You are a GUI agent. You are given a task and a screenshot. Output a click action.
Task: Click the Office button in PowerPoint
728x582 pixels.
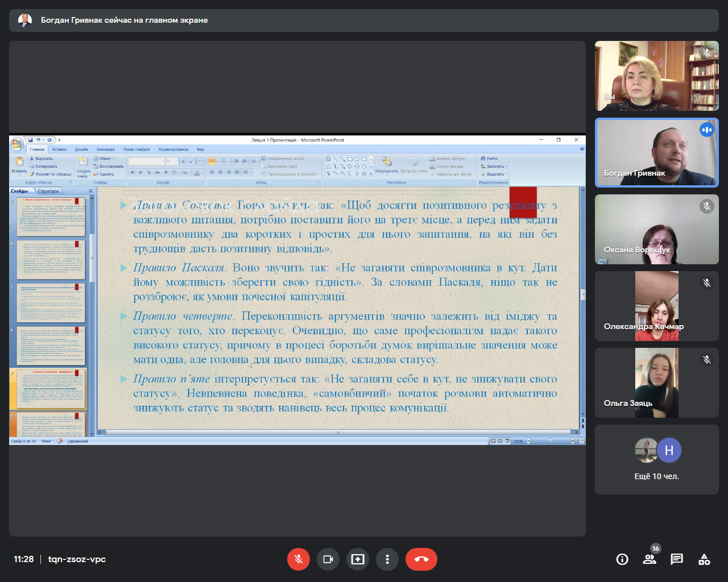[17, 143]
